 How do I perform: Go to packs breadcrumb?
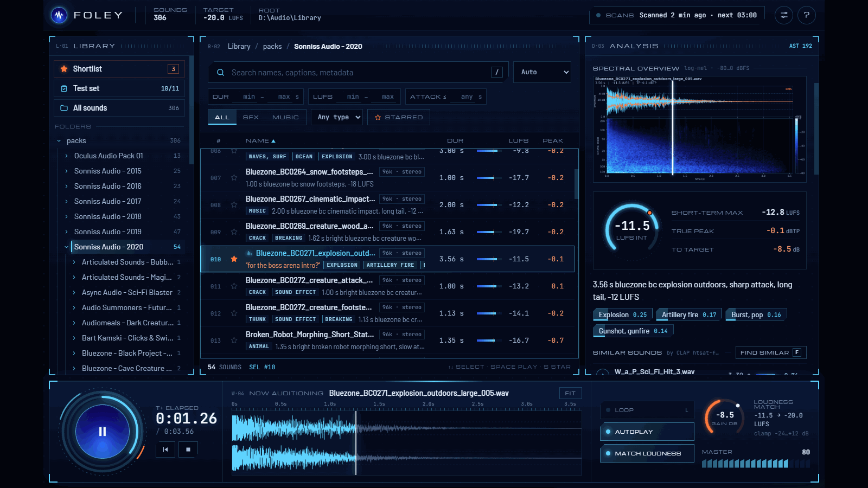(x=272, y=47)
